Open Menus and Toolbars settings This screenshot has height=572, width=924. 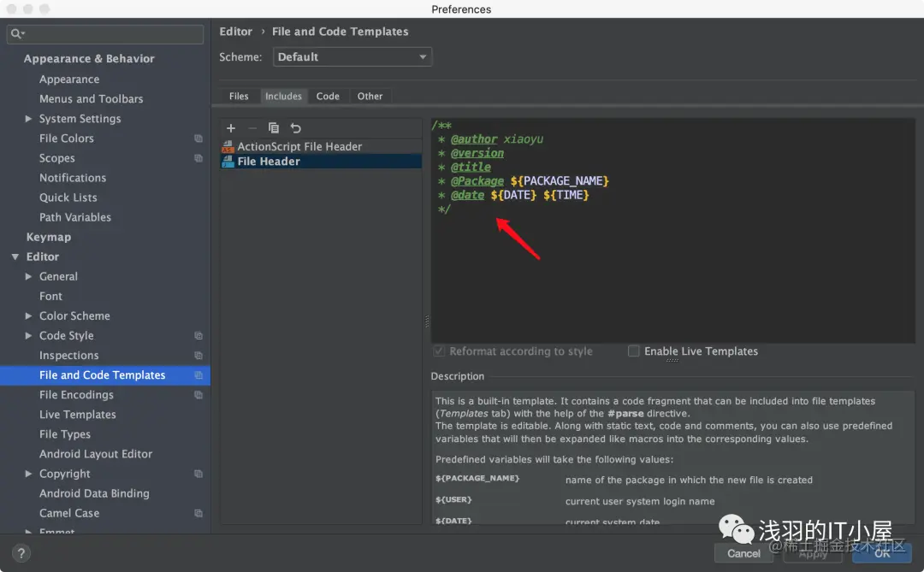(x=92, y=99)
